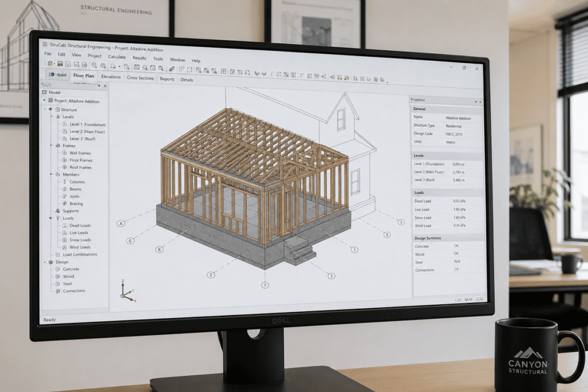The image size is (588, 392).
Task: Collapse the Levels tree node
Action: click(52, 117)
